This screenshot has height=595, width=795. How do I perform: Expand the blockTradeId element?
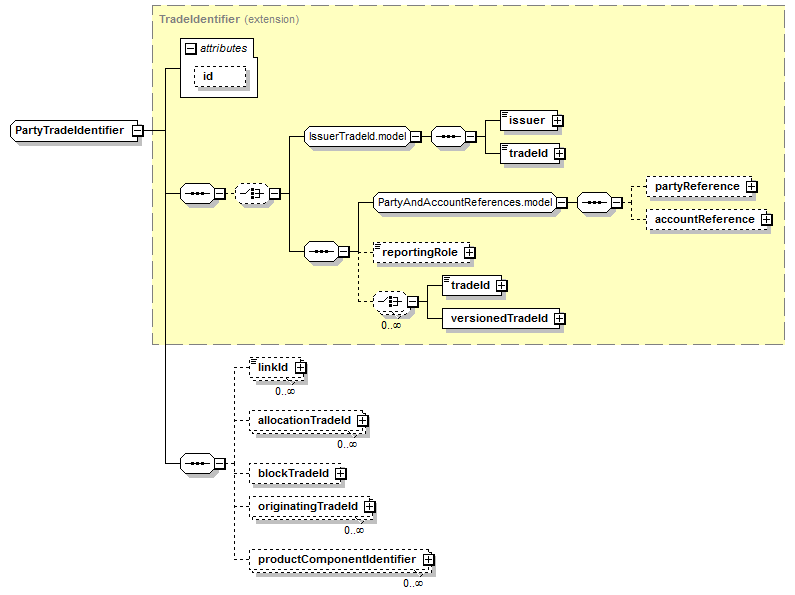tap(341, 473)
